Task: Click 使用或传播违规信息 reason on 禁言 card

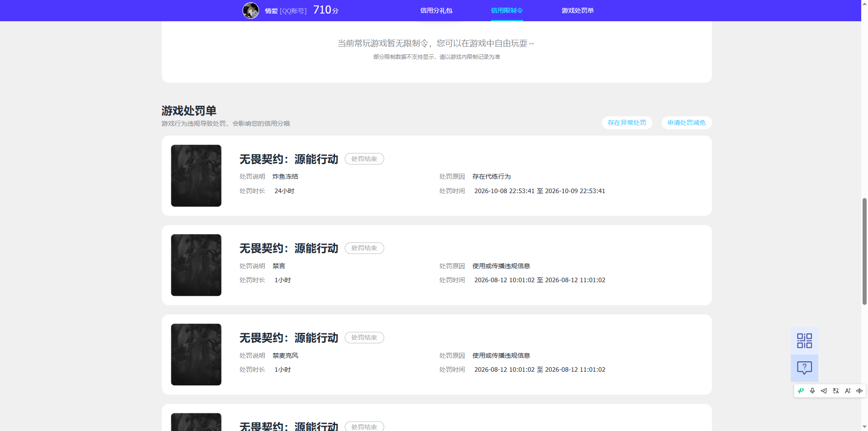Action: [x=501, y=266]
